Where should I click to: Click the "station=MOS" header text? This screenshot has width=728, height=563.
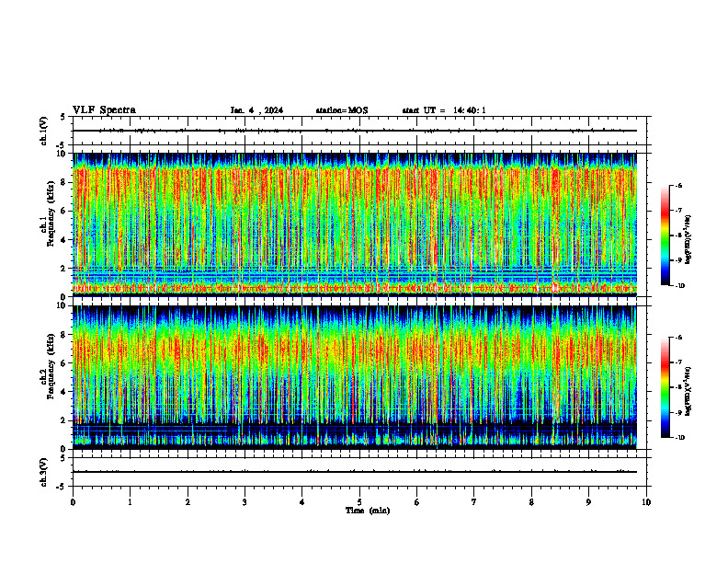pos(342,110)
